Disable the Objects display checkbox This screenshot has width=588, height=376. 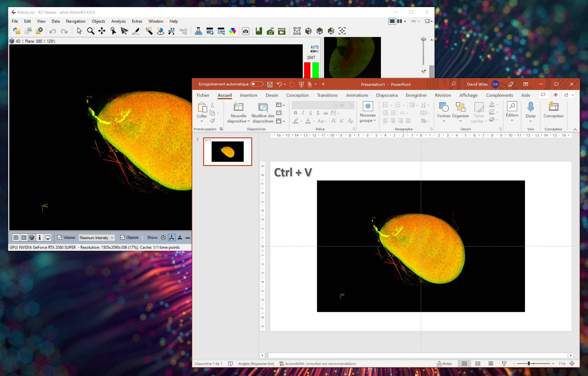(122, 237)
